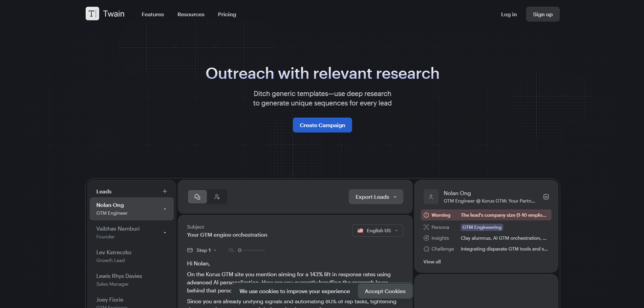Viewport: 644px width, 308px height.
Task: Add a new lead with plus icon
Action: 165,191
